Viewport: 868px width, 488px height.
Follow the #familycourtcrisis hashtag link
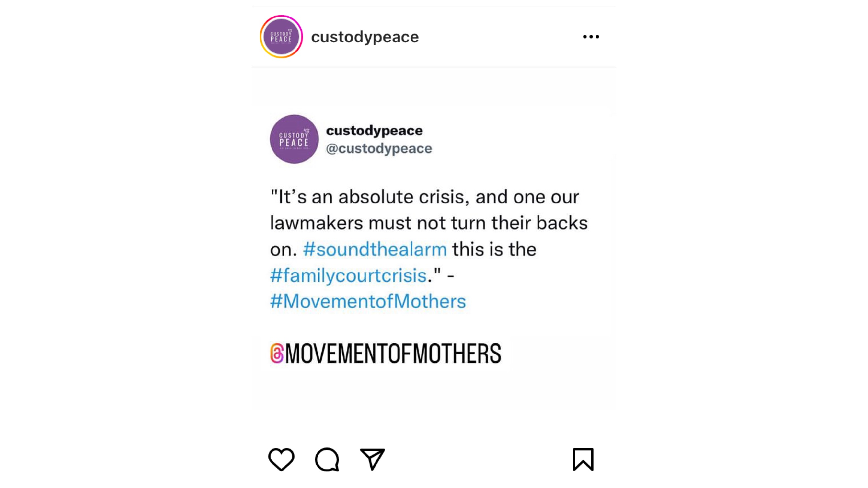click(x=348, y=275)
